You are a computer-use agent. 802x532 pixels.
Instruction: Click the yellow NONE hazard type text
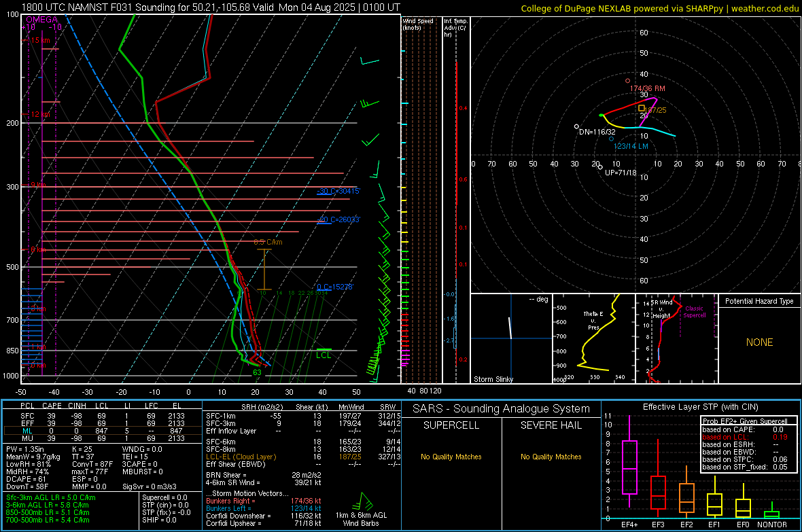coord(759,342)
